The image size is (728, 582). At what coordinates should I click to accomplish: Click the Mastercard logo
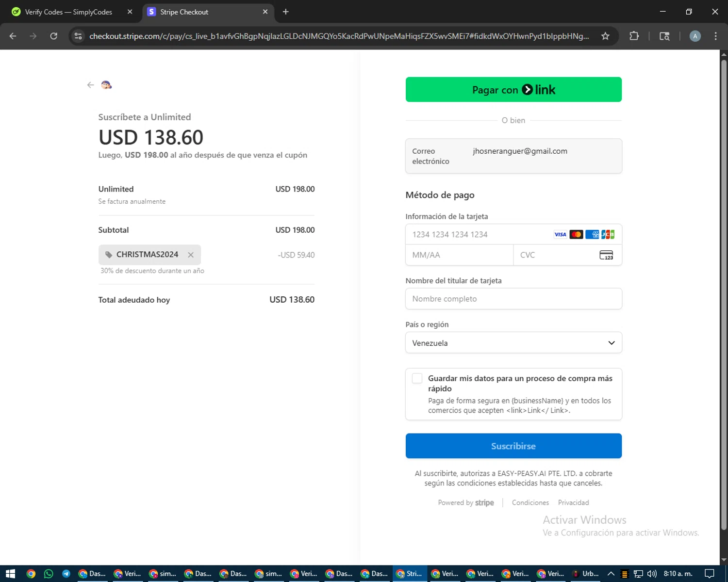[576, 234]
